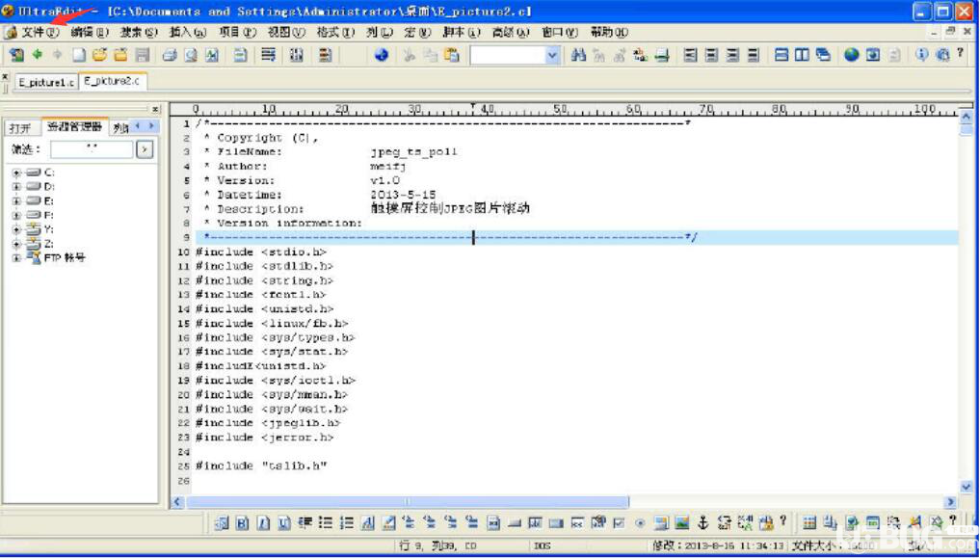980x558 pixels.
Task: Click the earth globe browser icon
Action: pyautogui.click(x=851, y=55)
